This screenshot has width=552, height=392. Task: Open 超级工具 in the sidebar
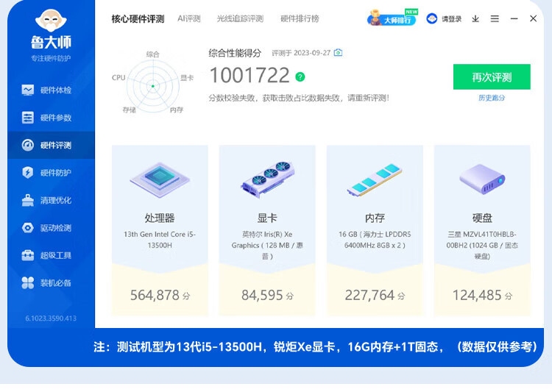pos(51,255)
